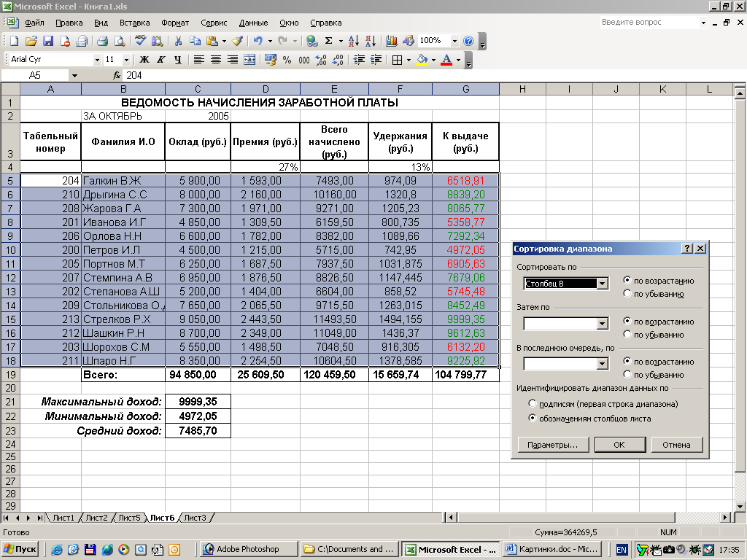Click the Paste clipboard icon
The image size is (747, 560).
[x=212, y=41]
